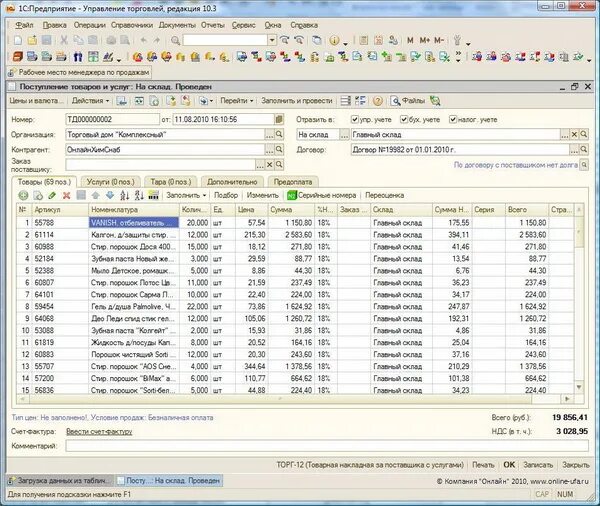Open the Документы menu
This screenshot has width=600, height=506.
click(177, 25)
